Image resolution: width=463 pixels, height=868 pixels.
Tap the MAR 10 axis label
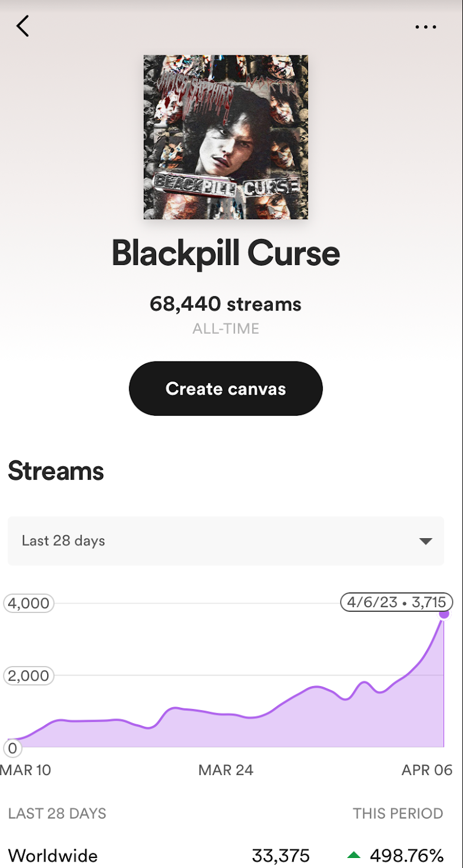tap(26, 770)
